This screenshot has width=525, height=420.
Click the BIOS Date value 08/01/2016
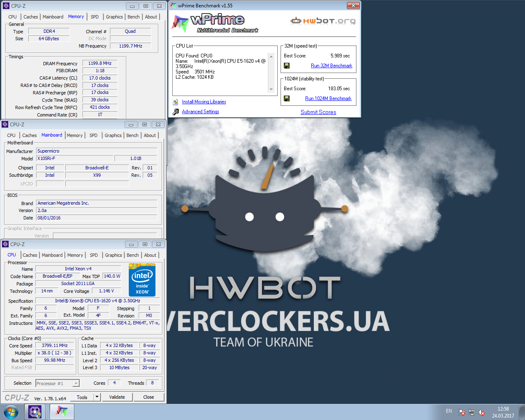(97, 218)
